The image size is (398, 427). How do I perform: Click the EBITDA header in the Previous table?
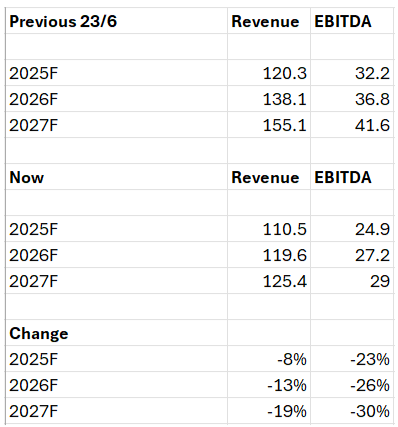pyautogui.click(x=352, y=21)
